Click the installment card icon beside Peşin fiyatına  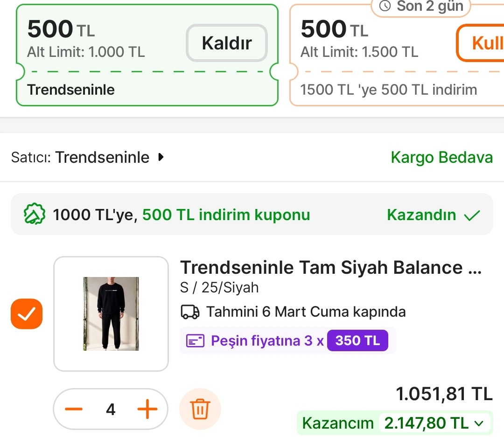coord(196,340)
